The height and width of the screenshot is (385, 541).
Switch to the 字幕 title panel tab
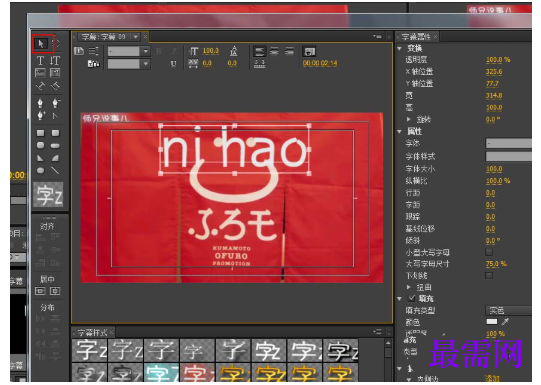click(104, 37)
